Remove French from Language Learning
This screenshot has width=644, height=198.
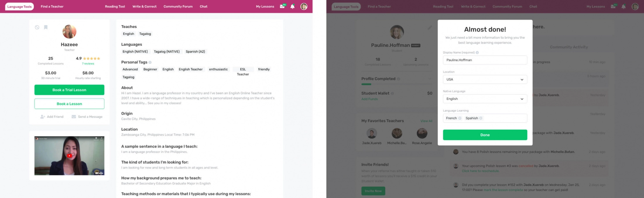pos(460,118)
